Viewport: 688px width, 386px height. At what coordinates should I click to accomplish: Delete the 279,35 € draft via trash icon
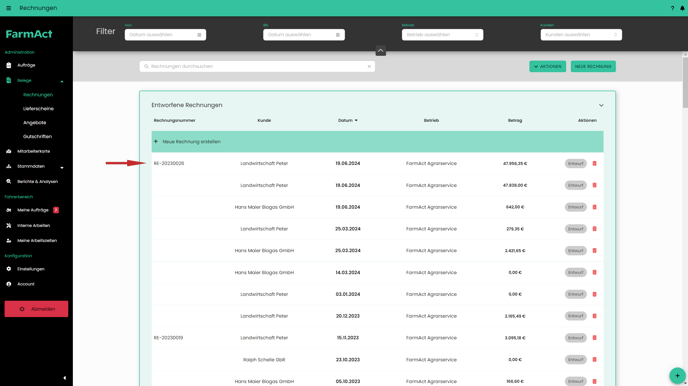click(595, 229)
